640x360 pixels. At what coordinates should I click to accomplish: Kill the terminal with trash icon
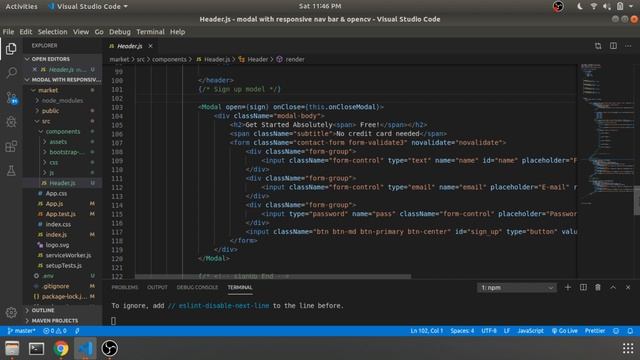[598, 287]
